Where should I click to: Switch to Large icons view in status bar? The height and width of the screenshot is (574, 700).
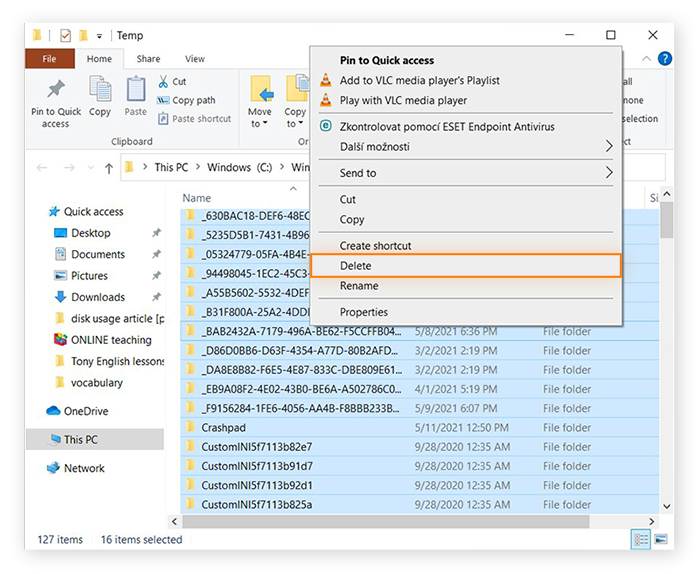pyautogui.click(x=661, y=539)
